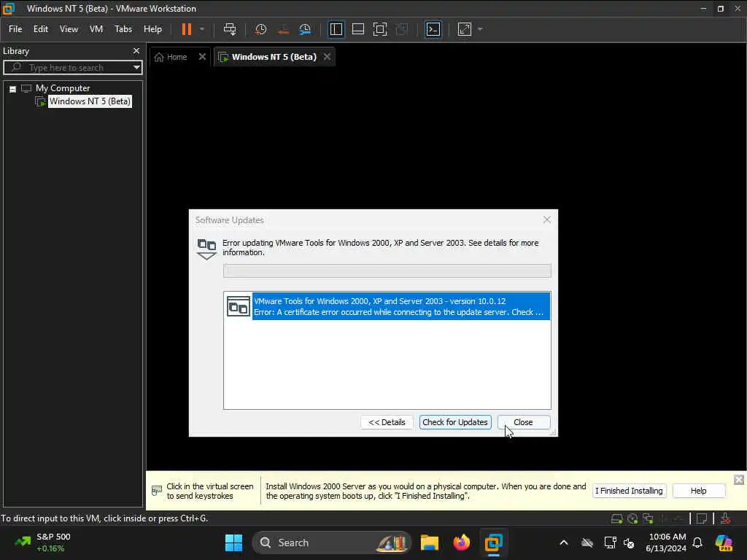
Task: Click the message log status bar icon
Action: pyautogui.click(x=702, y=519)
